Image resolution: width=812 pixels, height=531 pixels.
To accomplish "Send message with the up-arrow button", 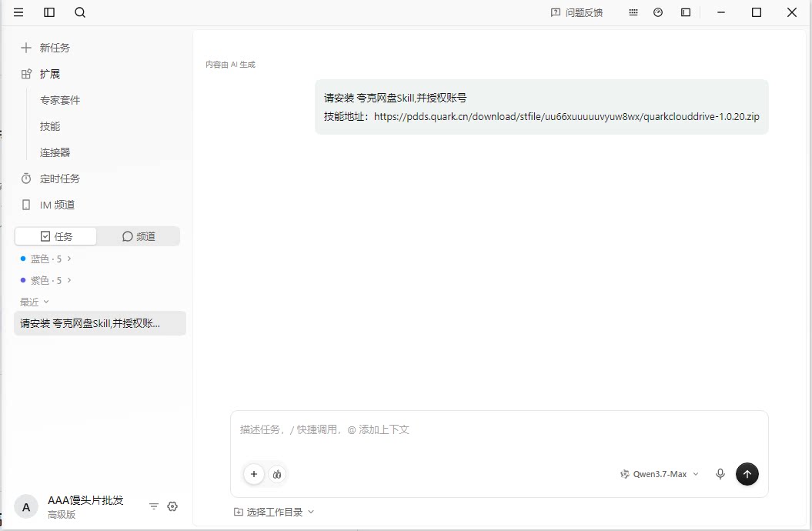I will click(747, 474).
